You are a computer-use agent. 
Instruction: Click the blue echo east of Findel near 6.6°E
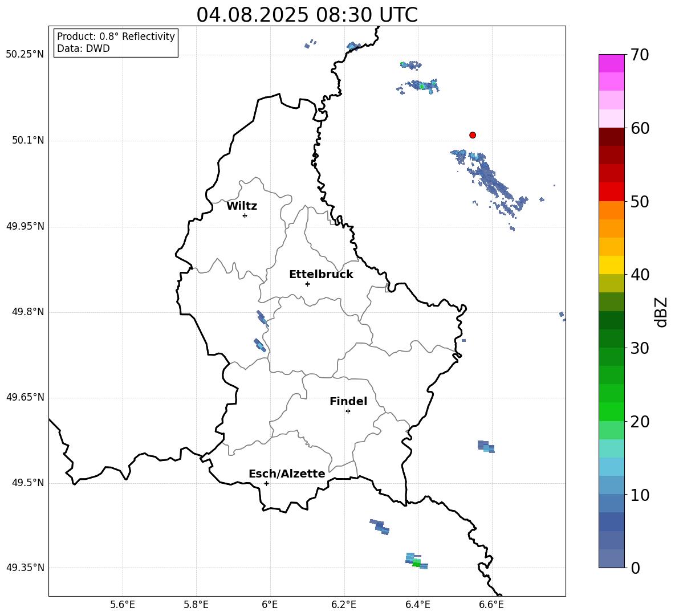coord(486,447)
